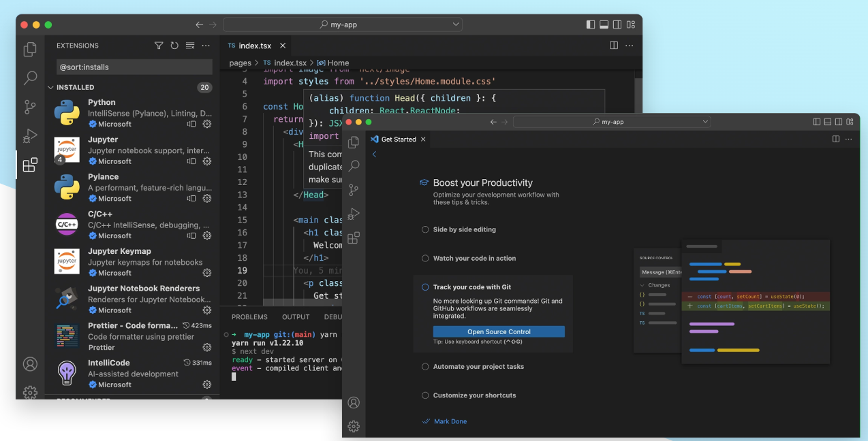
Task: Open Source Control in back window activity bar
Action: (30, 107)
